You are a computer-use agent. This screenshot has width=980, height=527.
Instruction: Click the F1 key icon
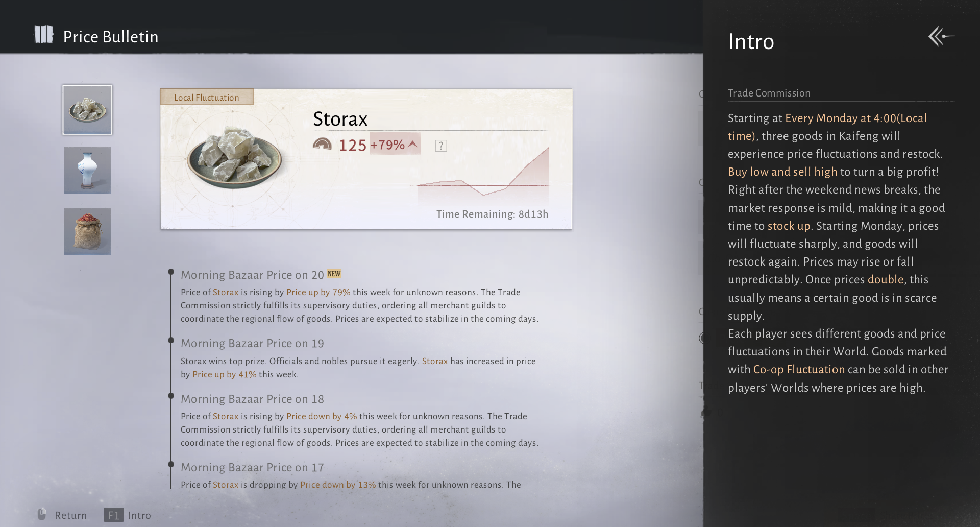click(x=114, y=515)
